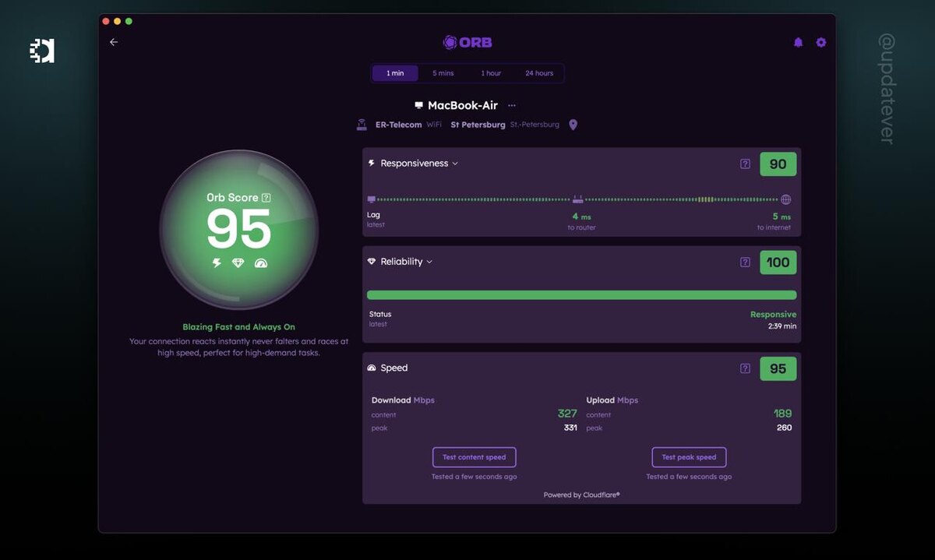This screenshot has height=560, width=935.
Task: Click the 4 ms to router value
Action: point(581,217)
